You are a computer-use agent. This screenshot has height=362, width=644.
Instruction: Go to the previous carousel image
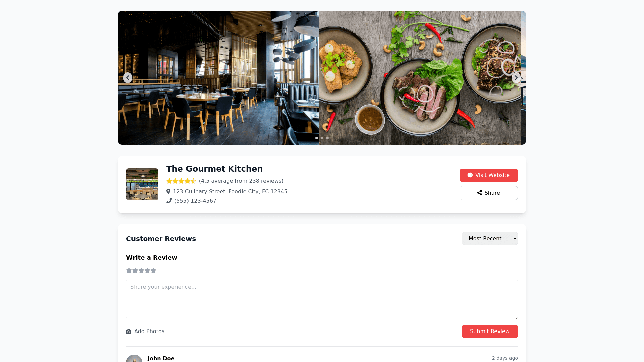[x=128, y=78]
